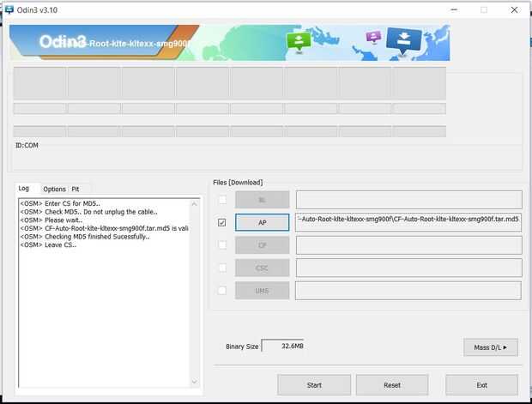
Task: Click the UMS file button
Action: pos(263,291)
